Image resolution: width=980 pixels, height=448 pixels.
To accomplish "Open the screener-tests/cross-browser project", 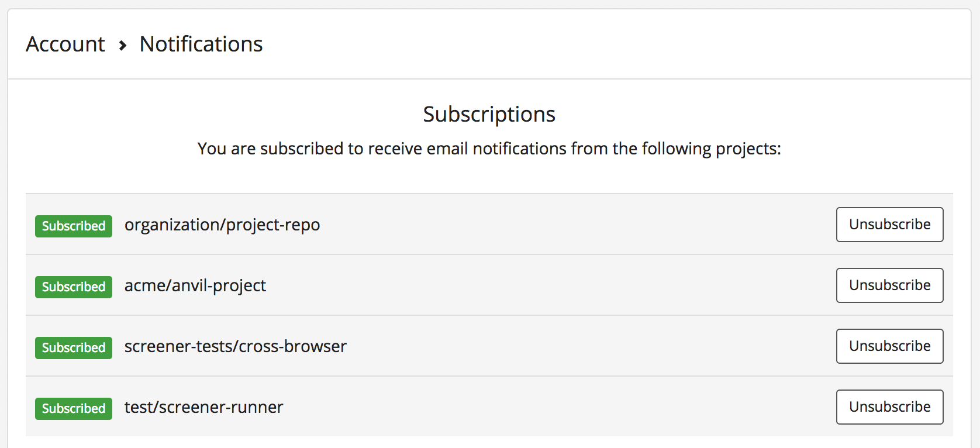I will tap(236, 346).
